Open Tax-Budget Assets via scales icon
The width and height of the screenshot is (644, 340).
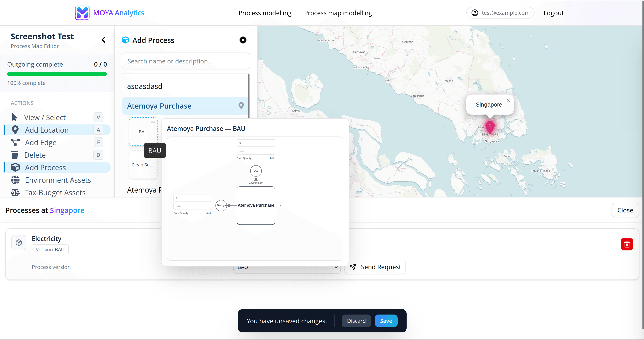(15, 192)
